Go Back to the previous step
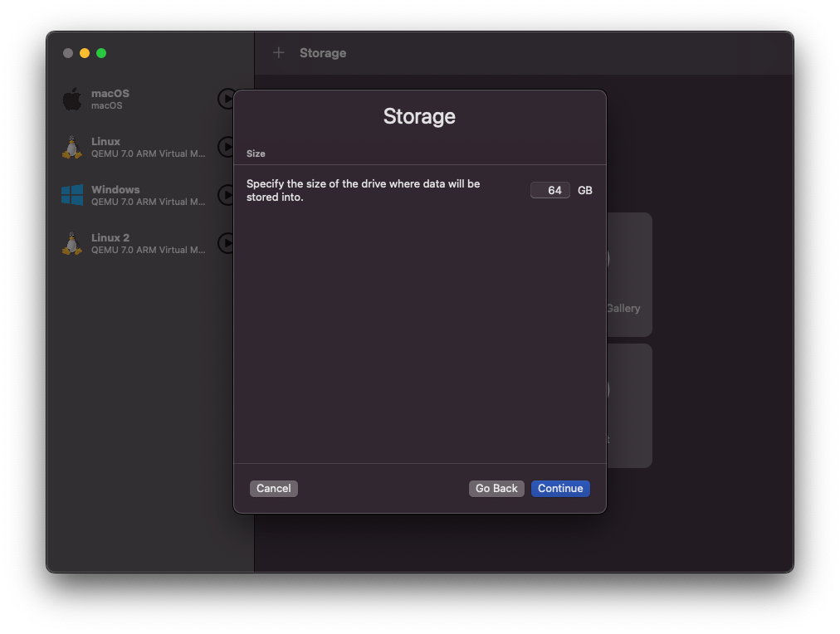Viewport: 840px width, 634px height. click(496, 488)
